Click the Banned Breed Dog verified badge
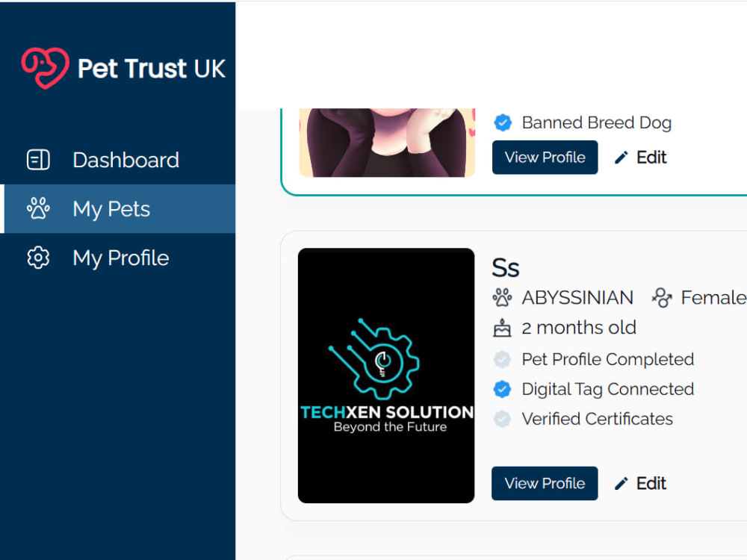This screenshot has width=747, height=560. click(503, 122)
